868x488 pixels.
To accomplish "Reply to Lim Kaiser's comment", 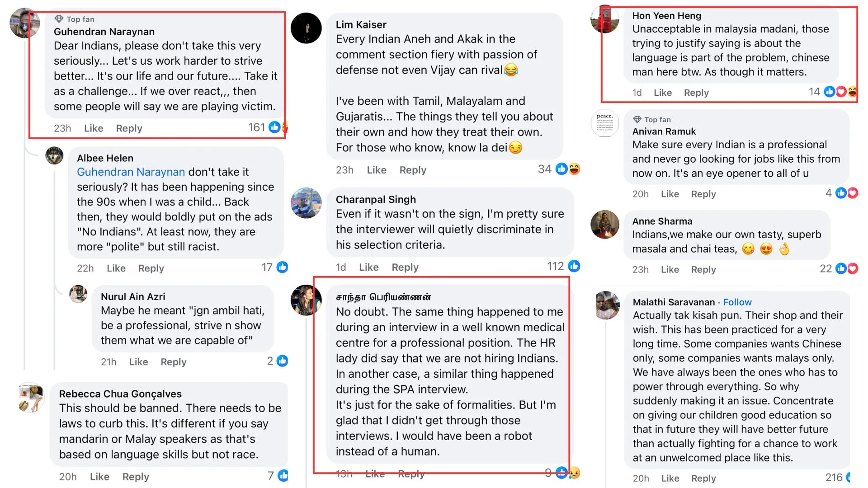I will pos(412,170).
